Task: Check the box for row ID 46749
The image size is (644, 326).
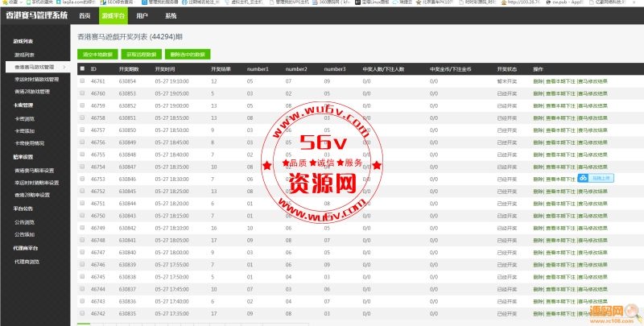Action: [x=82, y=228]
